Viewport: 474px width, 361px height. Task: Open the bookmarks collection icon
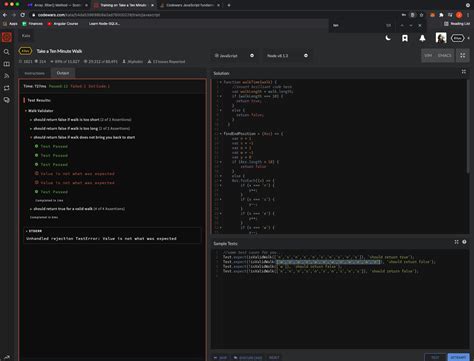click(405, 38)
